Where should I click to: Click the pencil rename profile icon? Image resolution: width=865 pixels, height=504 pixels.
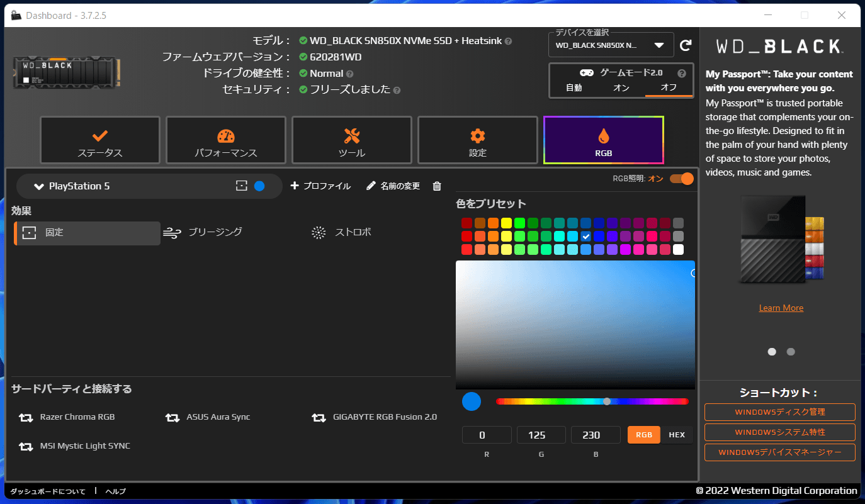(x=371, y=186)
